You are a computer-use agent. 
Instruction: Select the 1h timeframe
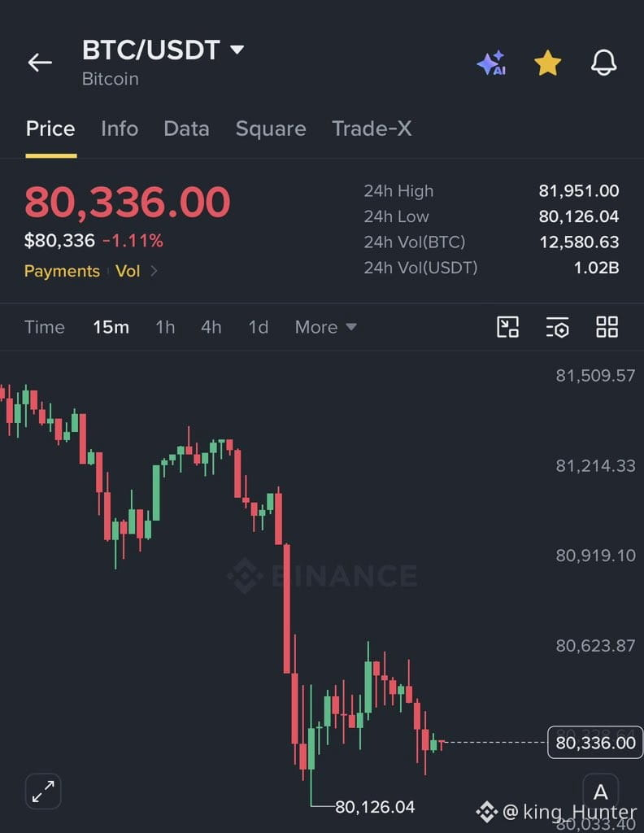coord(165,327)
